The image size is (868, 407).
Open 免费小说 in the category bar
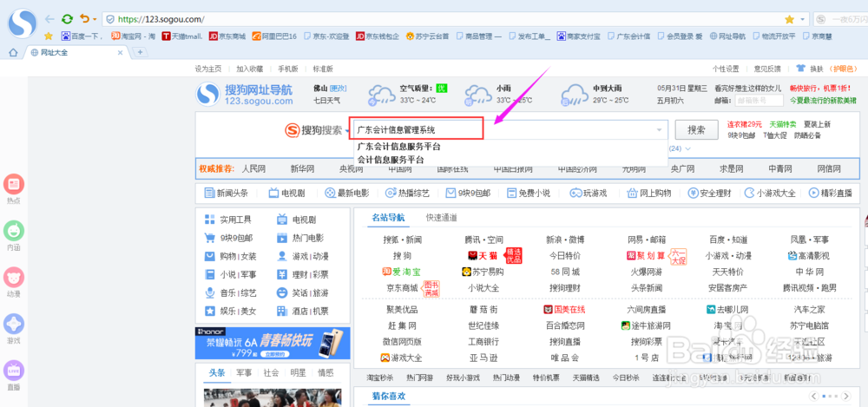528,194
